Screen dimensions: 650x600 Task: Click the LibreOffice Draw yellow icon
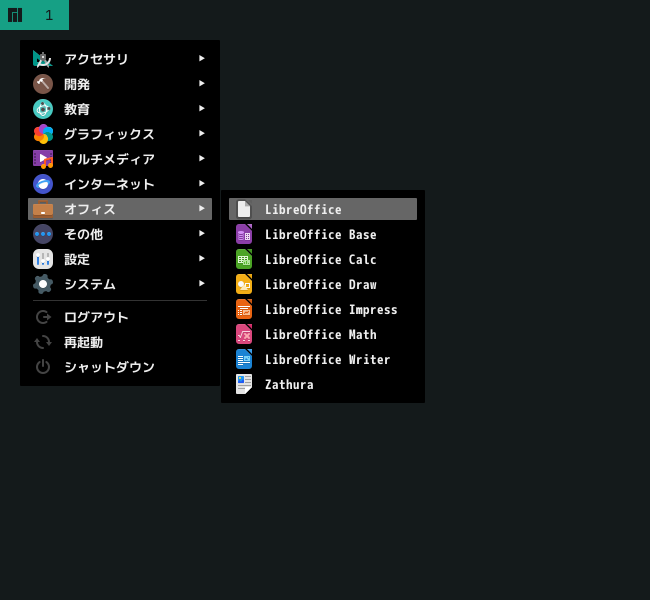click(244, 284)
